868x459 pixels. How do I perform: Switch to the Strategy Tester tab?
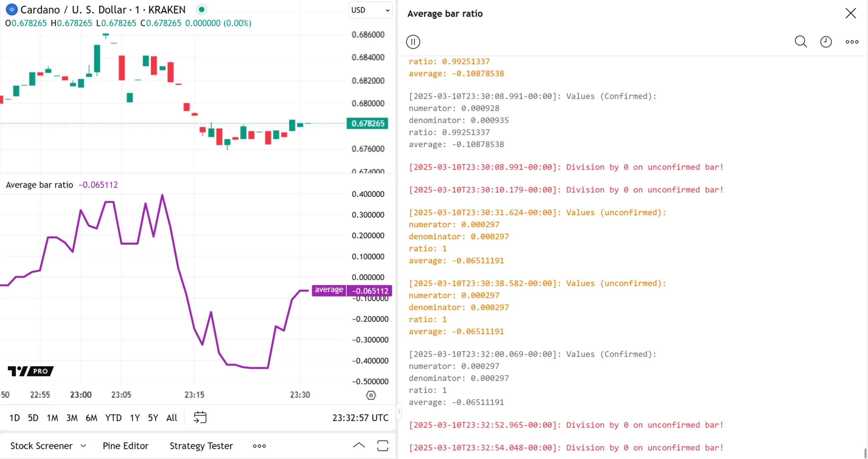coord(201,446)
